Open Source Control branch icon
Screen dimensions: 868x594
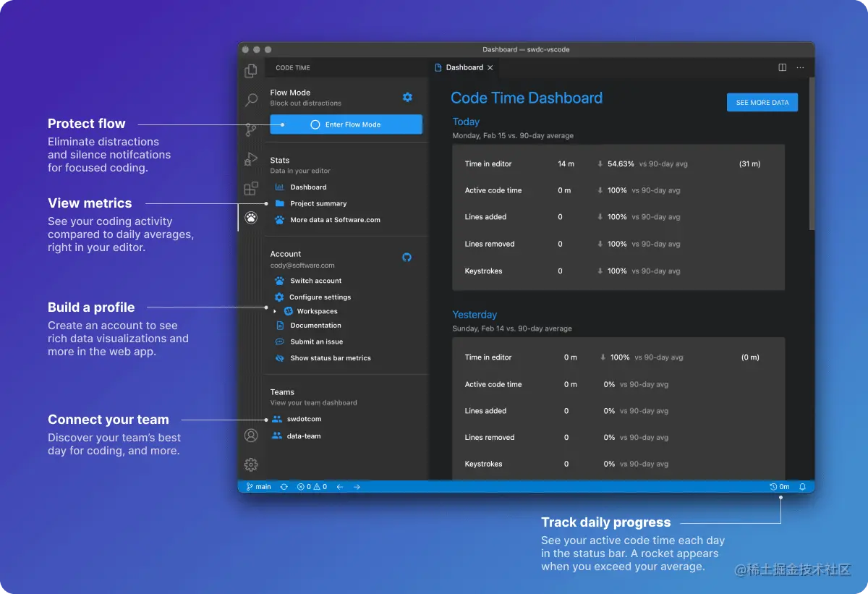click(251, 130)
